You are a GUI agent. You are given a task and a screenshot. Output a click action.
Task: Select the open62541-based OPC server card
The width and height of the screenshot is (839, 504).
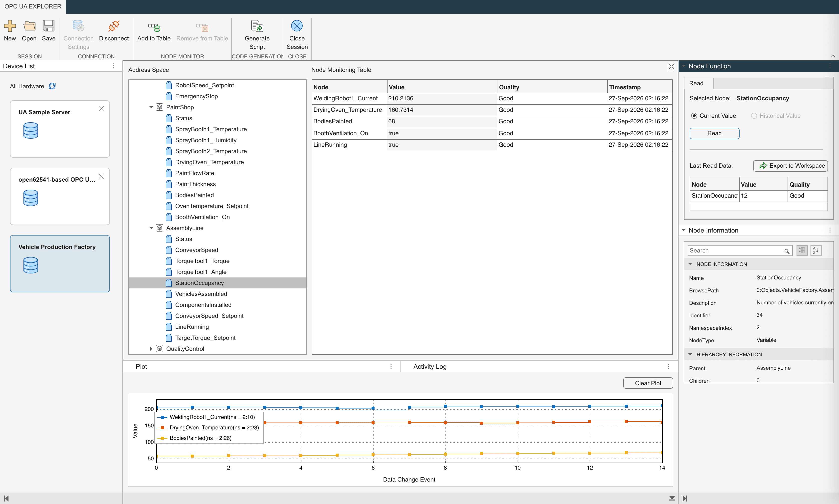[x=60, y=196]
